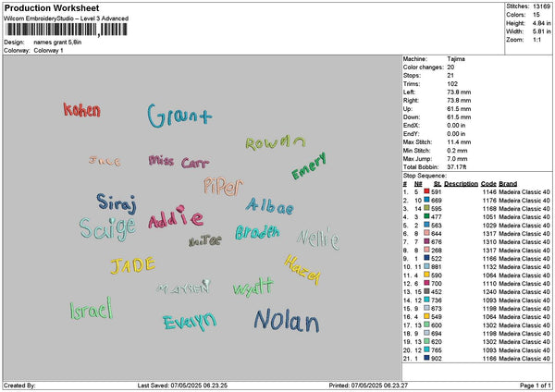The width and height of the screenshot is (555, 392).
Task: Click the pale gray name Nellie
Action: pos(318,239)
